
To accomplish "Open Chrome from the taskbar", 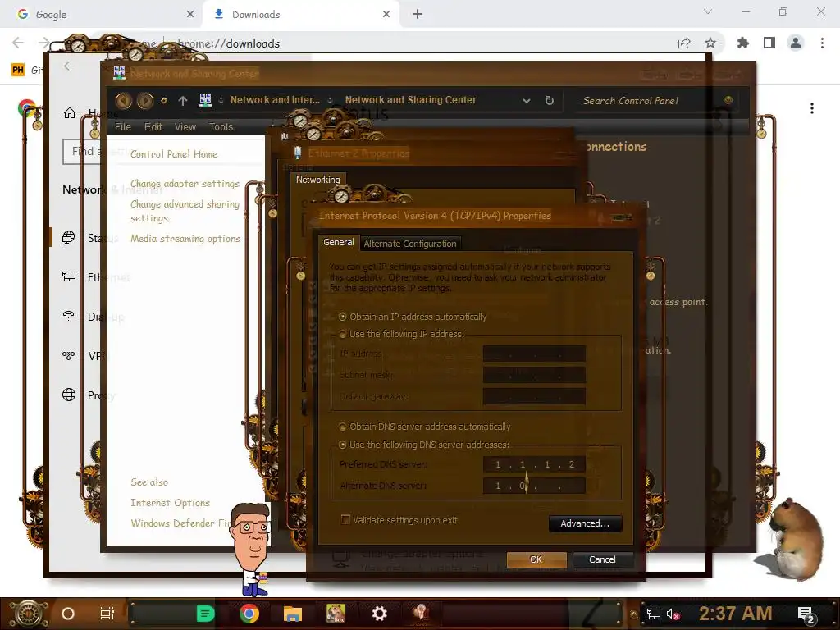I will [x=249, y=614].
